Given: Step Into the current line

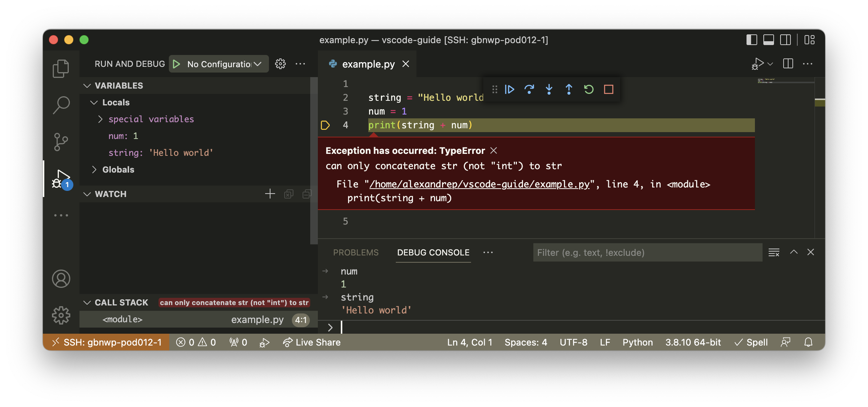Looking at the screenshot, I should pos(549,89).
